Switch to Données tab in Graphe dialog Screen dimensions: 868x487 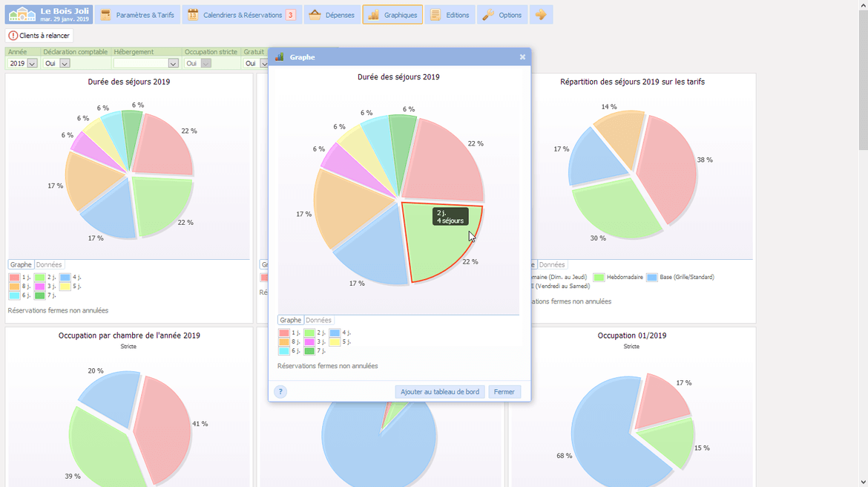(318, 320)
